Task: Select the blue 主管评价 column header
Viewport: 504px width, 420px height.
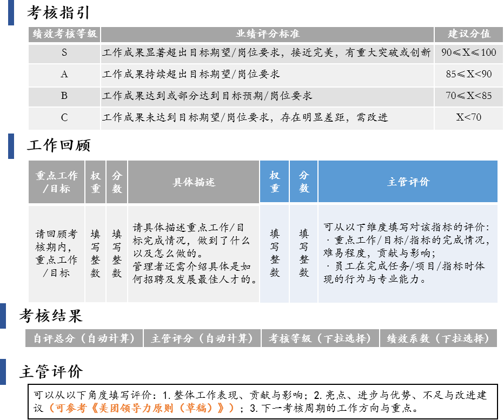Action: [x=408, y=182]
